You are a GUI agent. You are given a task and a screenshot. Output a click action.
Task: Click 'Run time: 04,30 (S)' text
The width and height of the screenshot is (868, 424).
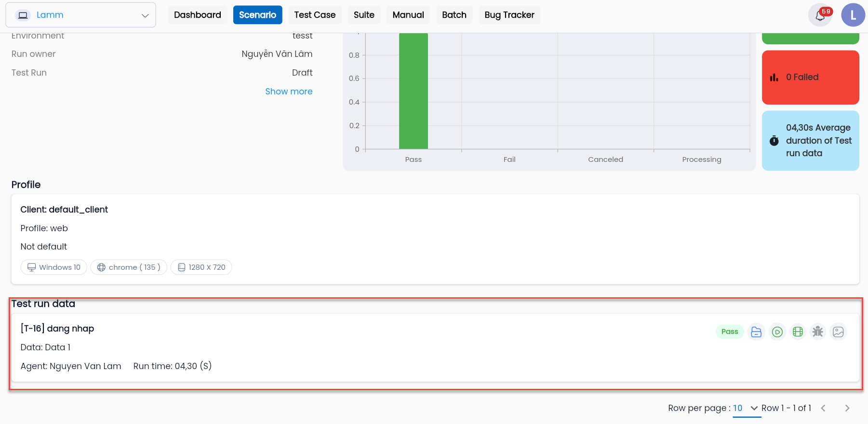point(173,366)
